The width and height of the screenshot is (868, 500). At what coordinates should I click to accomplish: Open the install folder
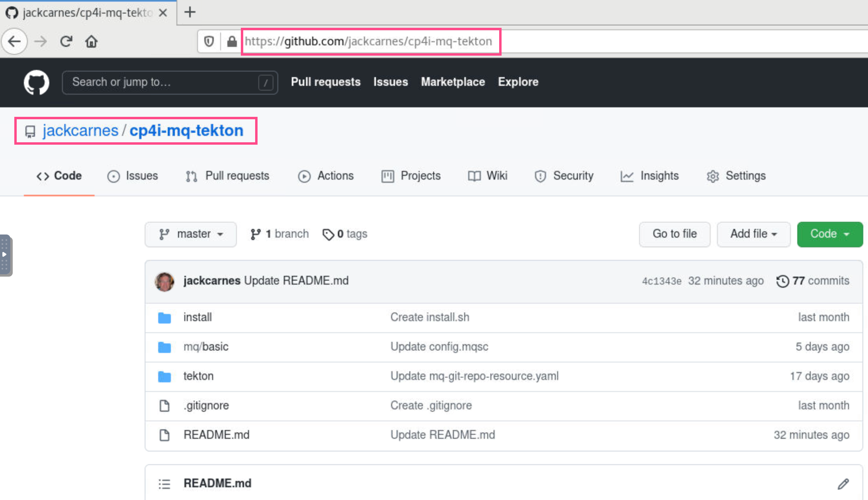198,318
